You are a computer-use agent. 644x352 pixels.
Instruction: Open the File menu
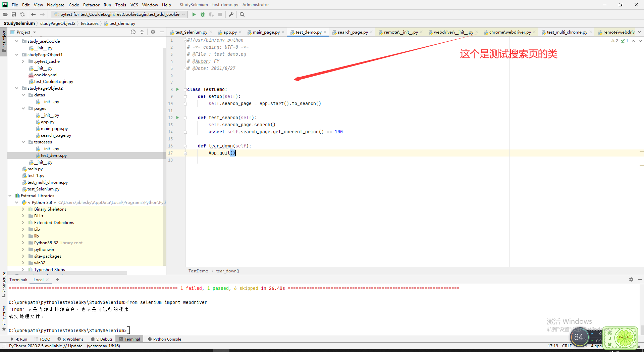[15, 5]
